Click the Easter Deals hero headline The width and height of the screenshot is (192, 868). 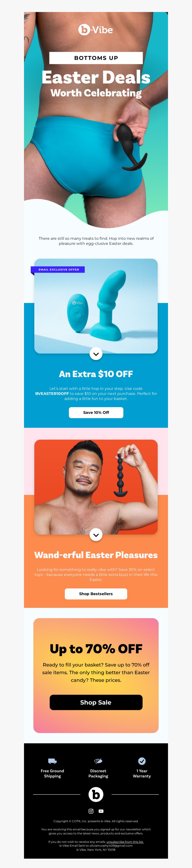(x=96, y=77)
